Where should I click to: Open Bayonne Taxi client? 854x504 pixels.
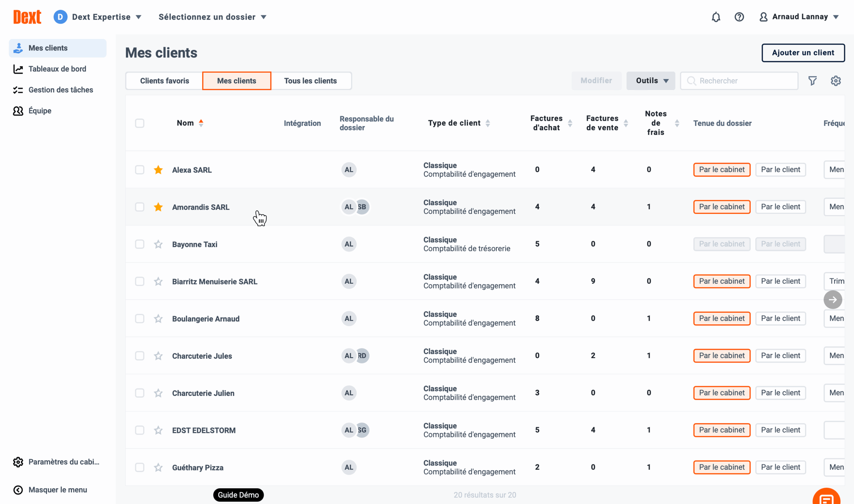pyautogui.click(x=194, y=245)
